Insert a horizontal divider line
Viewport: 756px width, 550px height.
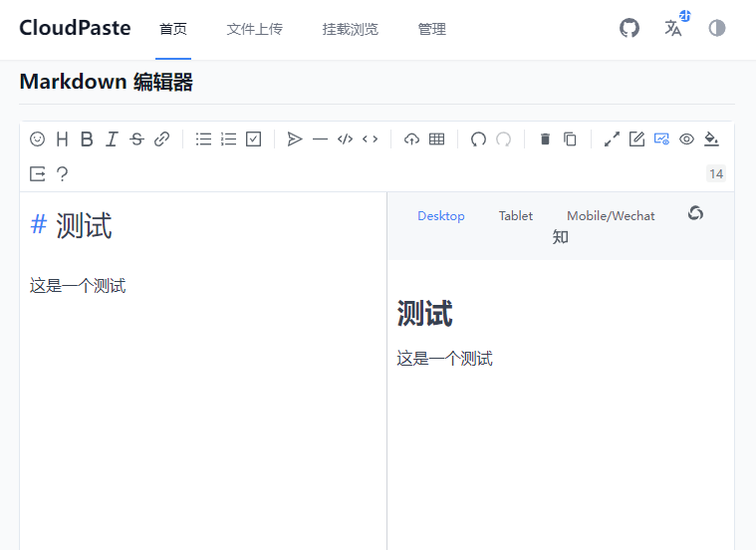[320, 139]
